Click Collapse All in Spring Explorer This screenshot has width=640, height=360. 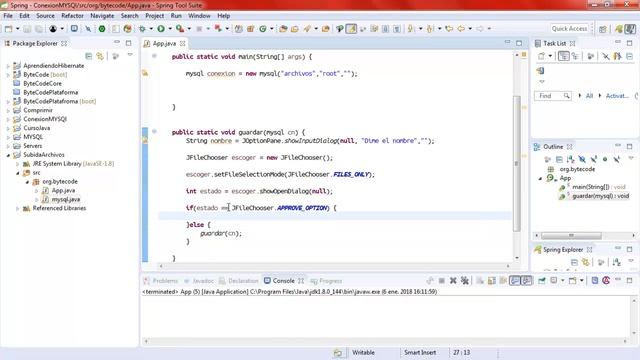(574, 262)
